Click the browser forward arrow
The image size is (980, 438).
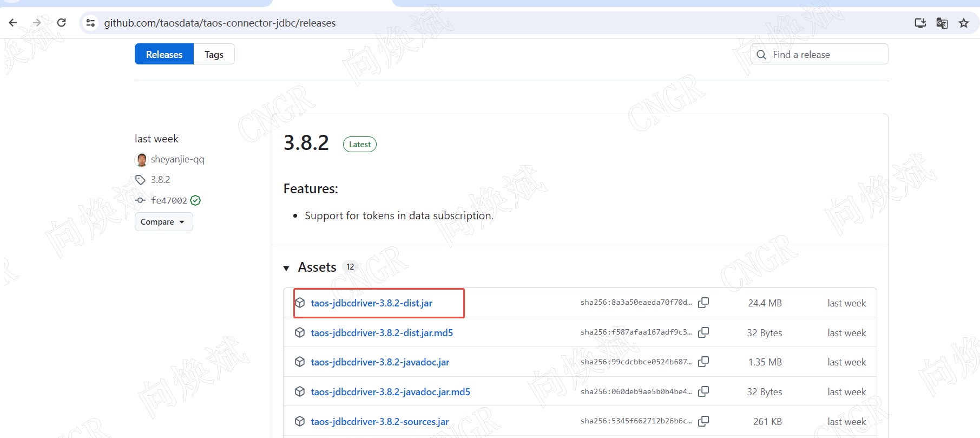[x=37, y=23]
